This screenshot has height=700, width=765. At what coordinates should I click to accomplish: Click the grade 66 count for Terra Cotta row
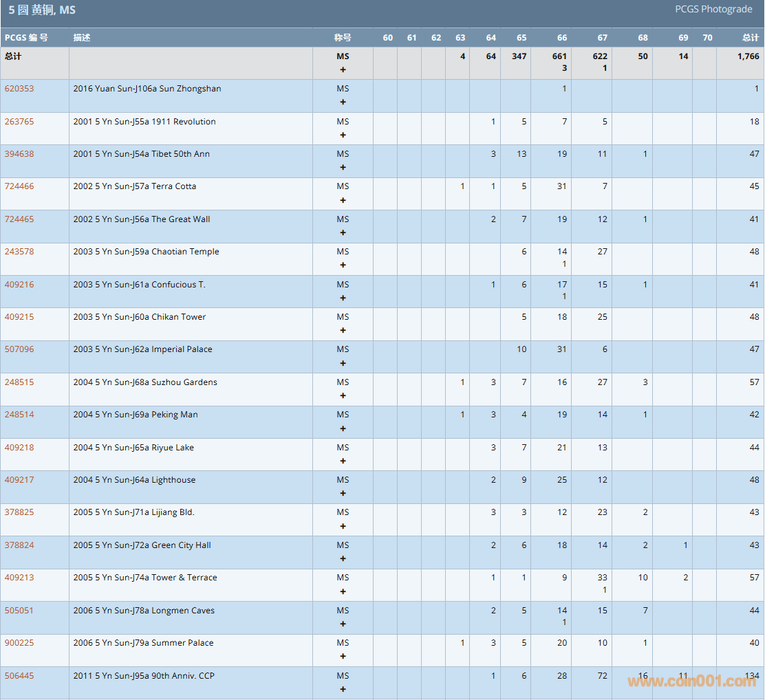[562, 186]
